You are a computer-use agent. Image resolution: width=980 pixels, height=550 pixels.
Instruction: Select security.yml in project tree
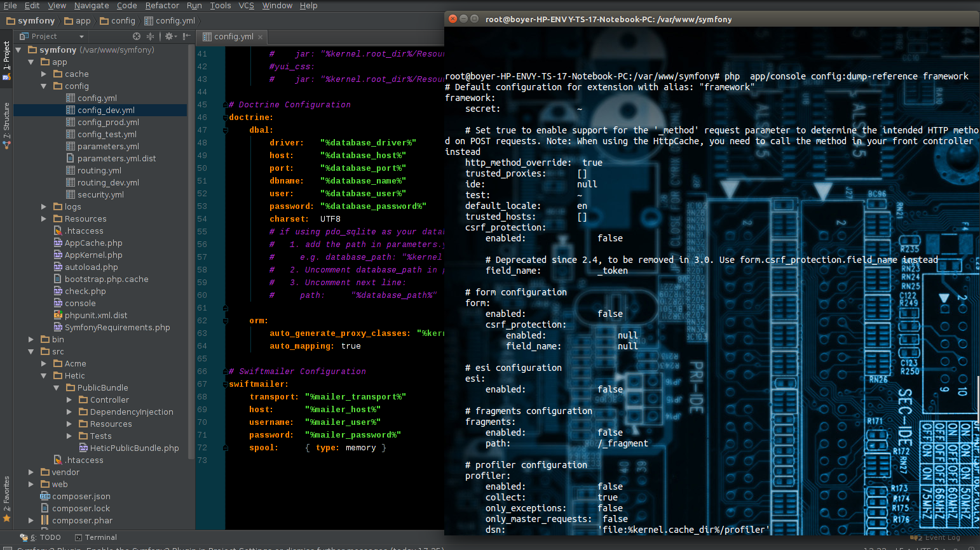point(100,194)
